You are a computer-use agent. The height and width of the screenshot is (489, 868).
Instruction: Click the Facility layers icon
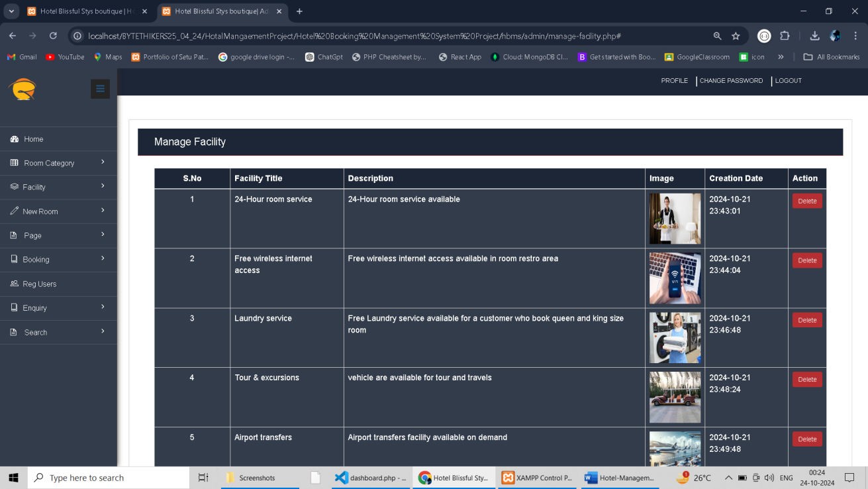coord(14,187)
